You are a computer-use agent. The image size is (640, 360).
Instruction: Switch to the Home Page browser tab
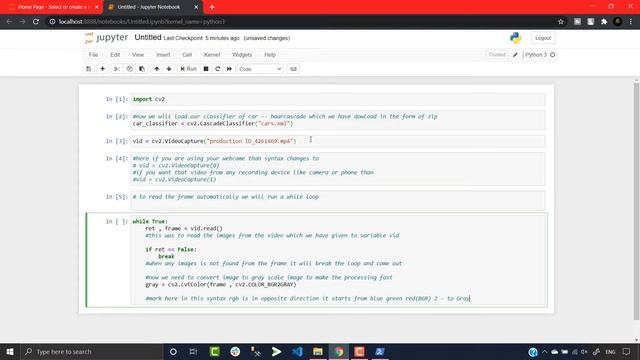coord(53,7)
